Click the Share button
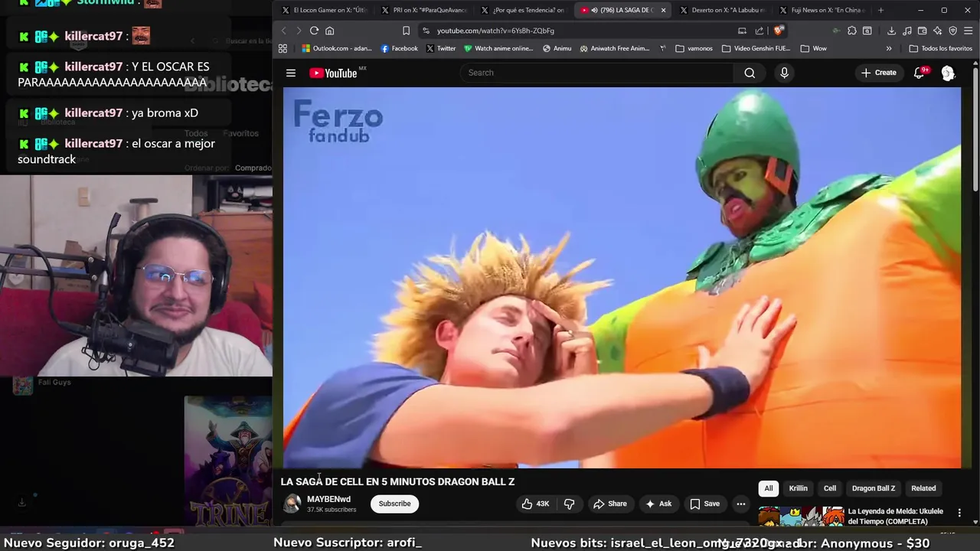 pyautogui.click(x=610, y=504)
